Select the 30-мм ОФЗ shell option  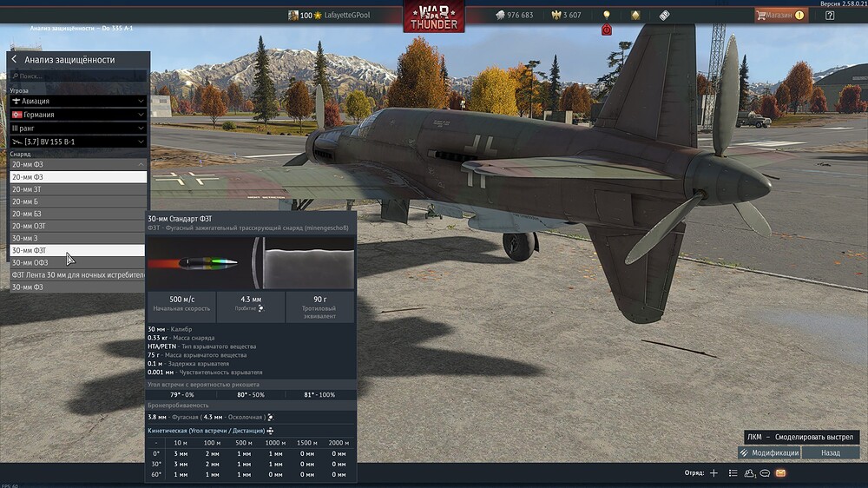pyautogui.click(x=78, y=262)
